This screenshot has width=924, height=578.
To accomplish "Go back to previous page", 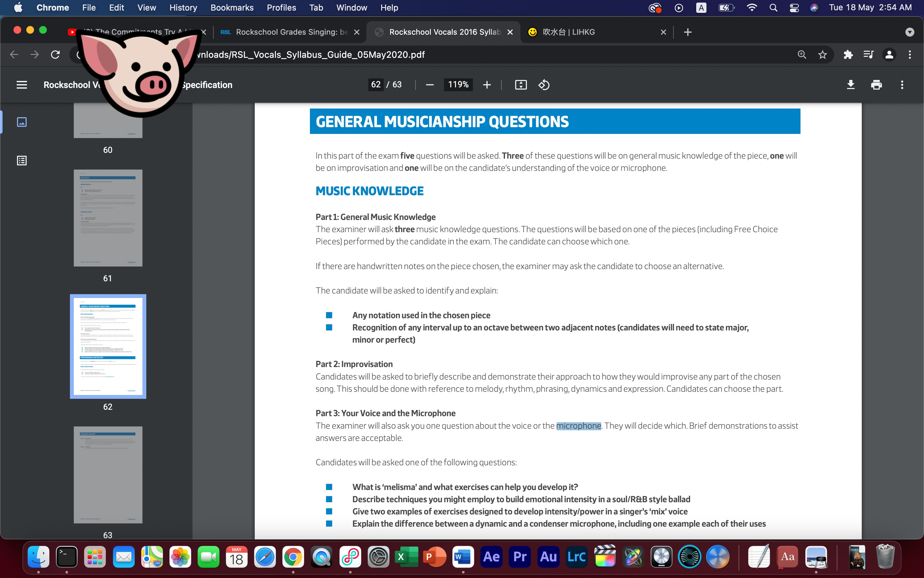I will [x=14, y=55].
